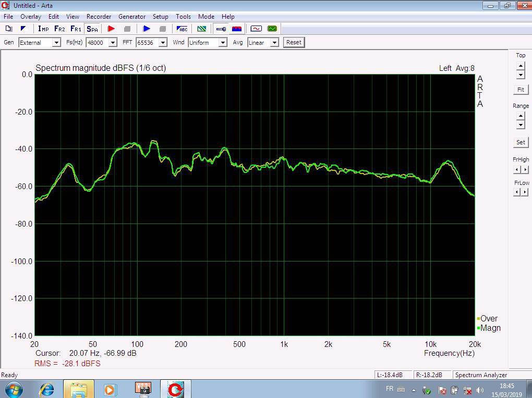This screenshot has width=532, height=398.
Task: Click the Reset button
Action: click(x=294, y=42)
